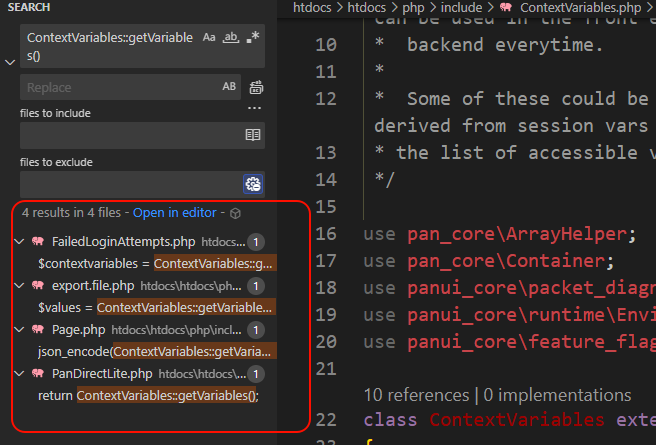Collapse FailedLoginAttempts.php results

click(20, 241)
